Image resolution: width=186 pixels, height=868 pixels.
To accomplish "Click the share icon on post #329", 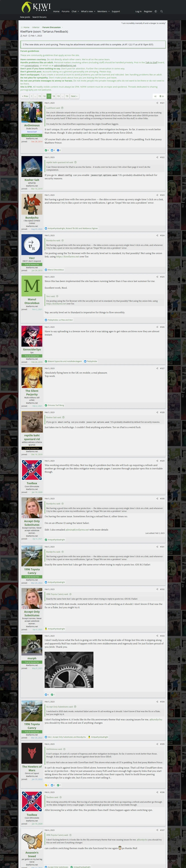I will tap(157, 461).
